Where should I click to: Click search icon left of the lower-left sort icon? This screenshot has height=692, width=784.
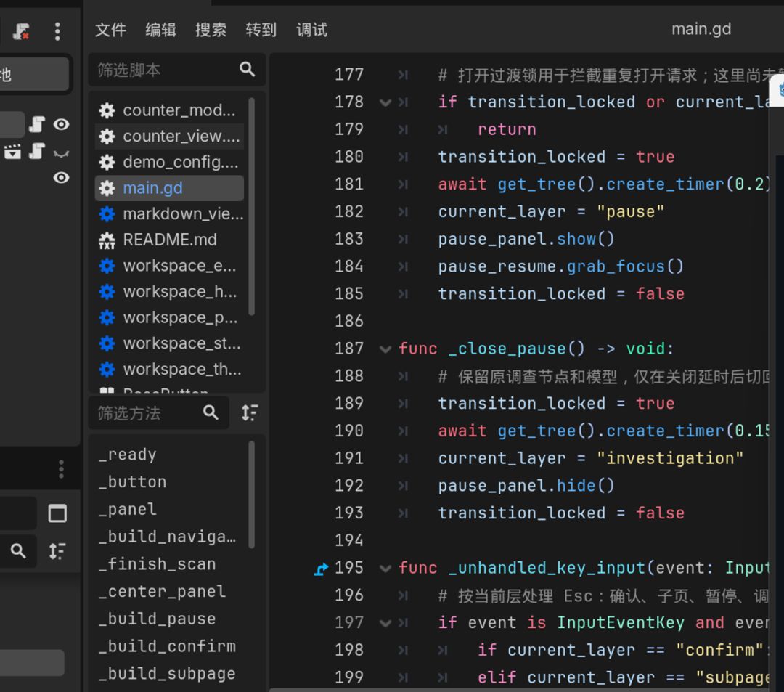(18, 551)
